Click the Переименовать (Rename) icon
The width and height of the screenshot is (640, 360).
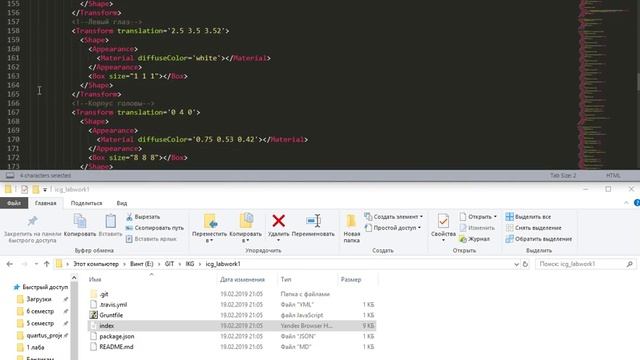313,221
